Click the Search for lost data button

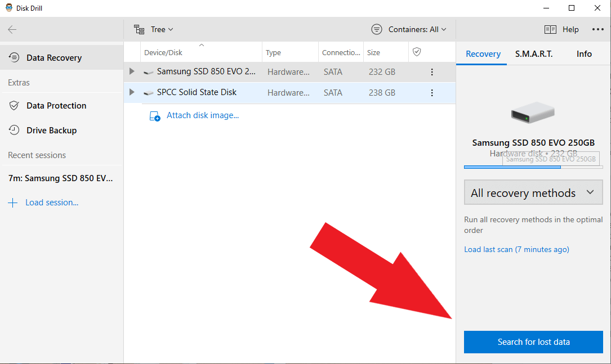coord(533,342)
